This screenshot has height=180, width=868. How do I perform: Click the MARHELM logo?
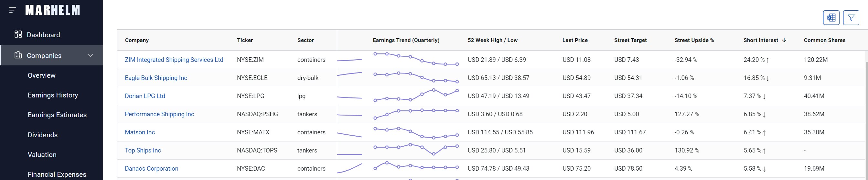click(x=53, y=10)
